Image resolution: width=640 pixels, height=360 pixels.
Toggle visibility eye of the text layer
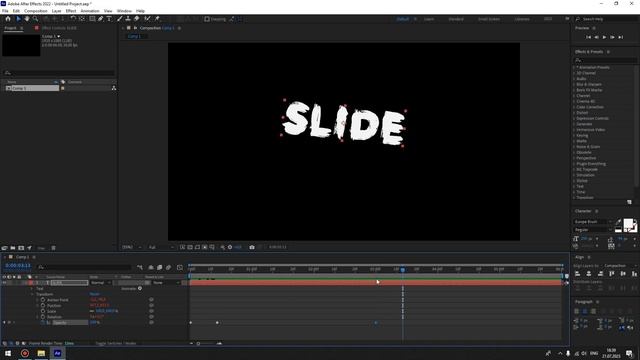[4, 282]
